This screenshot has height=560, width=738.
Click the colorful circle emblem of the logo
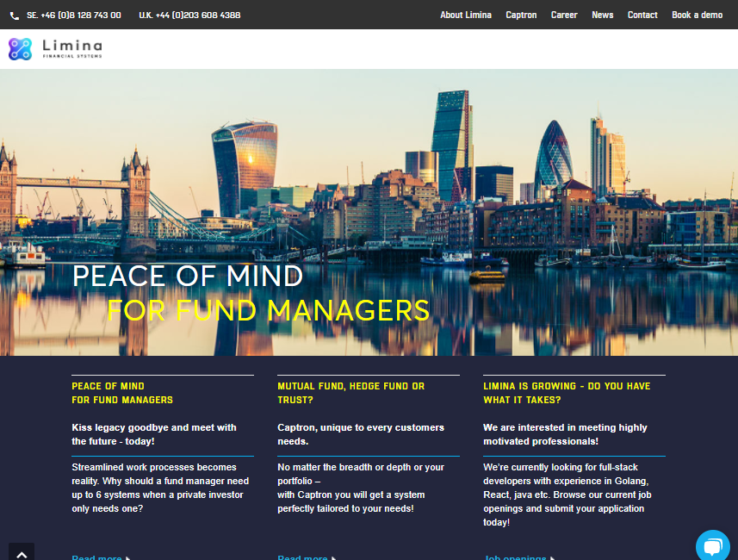(19, 48)
